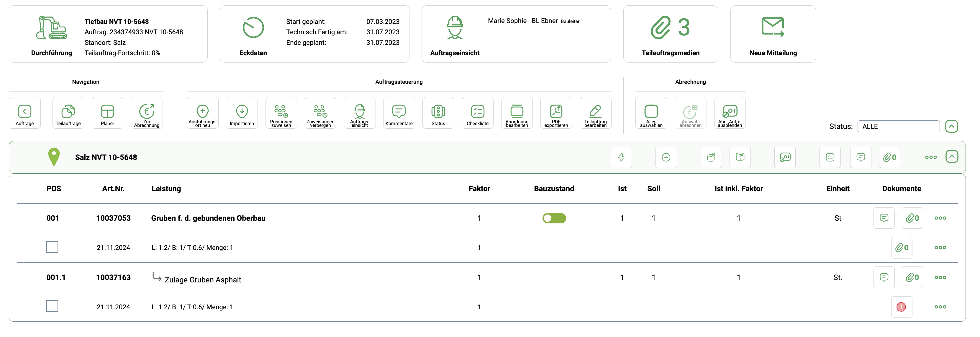
Task: Check the box under position 001.1
Action: (52, 306)
